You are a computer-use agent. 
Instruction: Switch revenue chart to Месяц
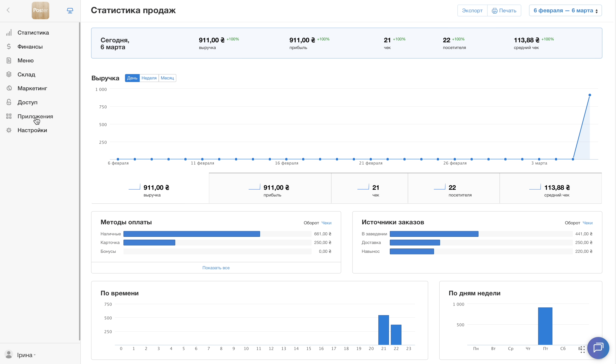tap(167, 78)
